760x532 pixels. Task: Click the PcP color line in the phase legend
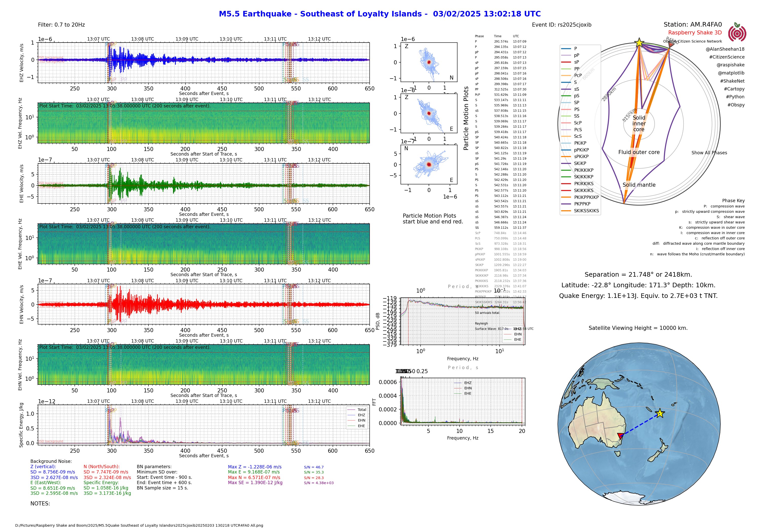(566, 75)
